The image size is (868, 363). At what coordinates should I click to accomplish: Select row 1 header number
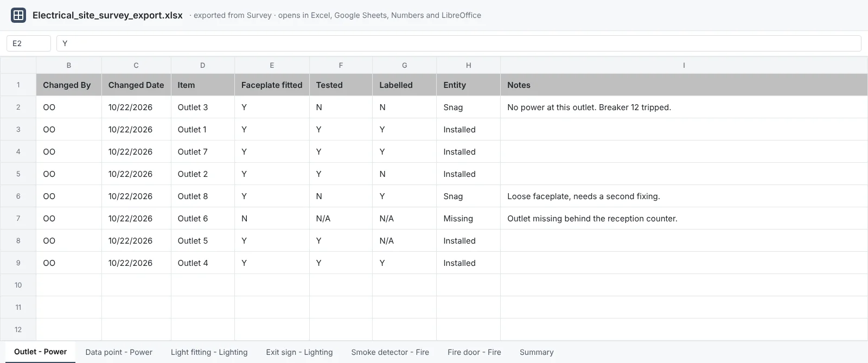[x=18, y=85]
